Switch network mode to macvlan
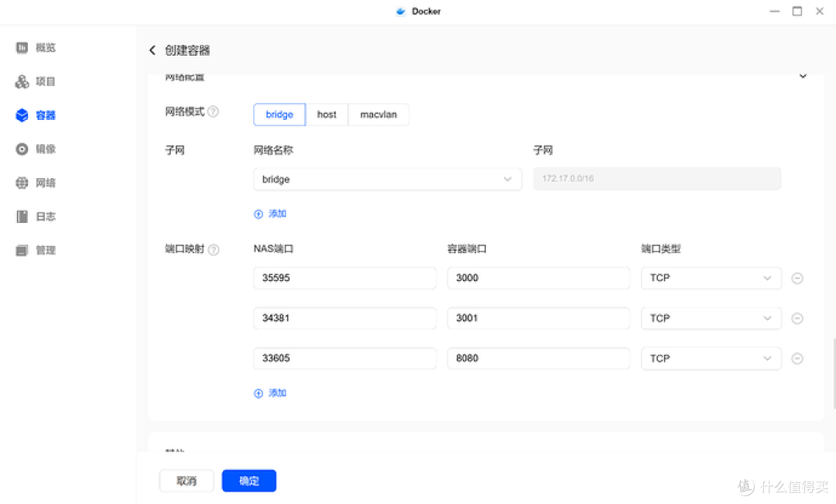The image size is (836, 504). (379, 114)
